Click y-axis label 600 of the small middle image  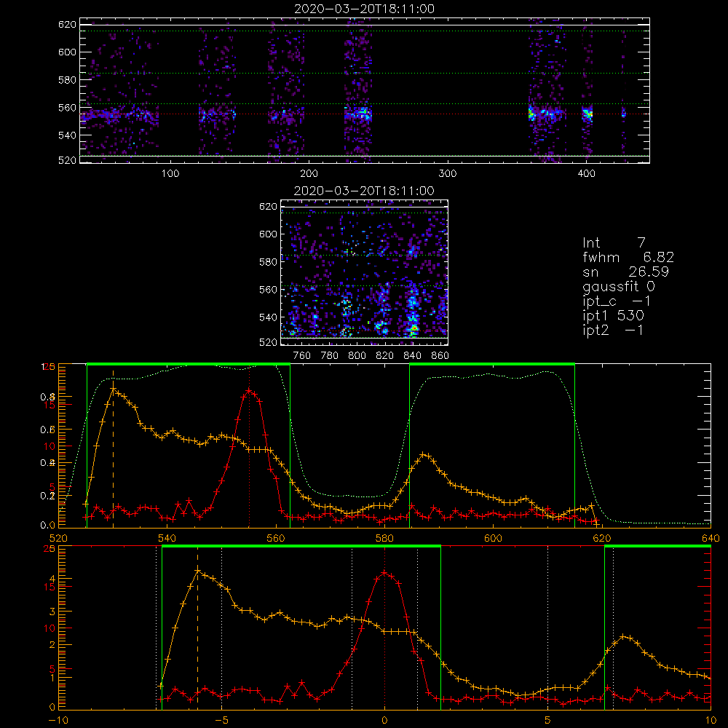pyautogui.click(x=268, y=234)
